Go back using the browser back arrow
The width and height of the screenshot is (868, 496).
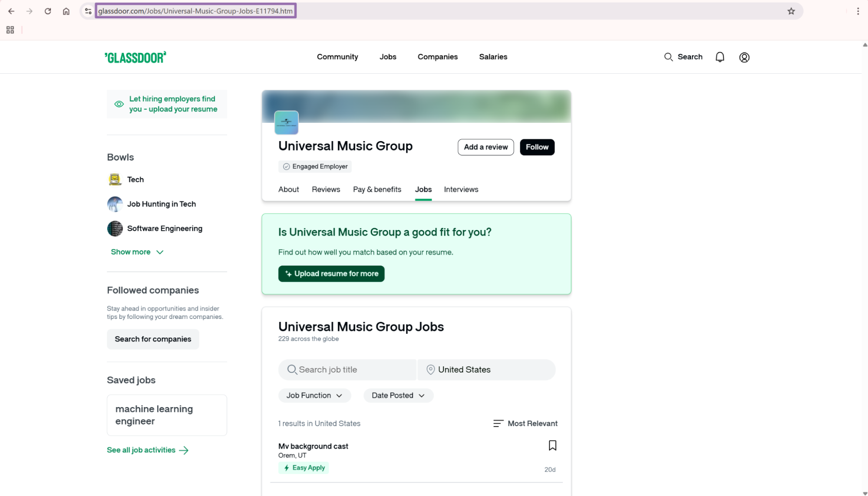coord(11,11)
